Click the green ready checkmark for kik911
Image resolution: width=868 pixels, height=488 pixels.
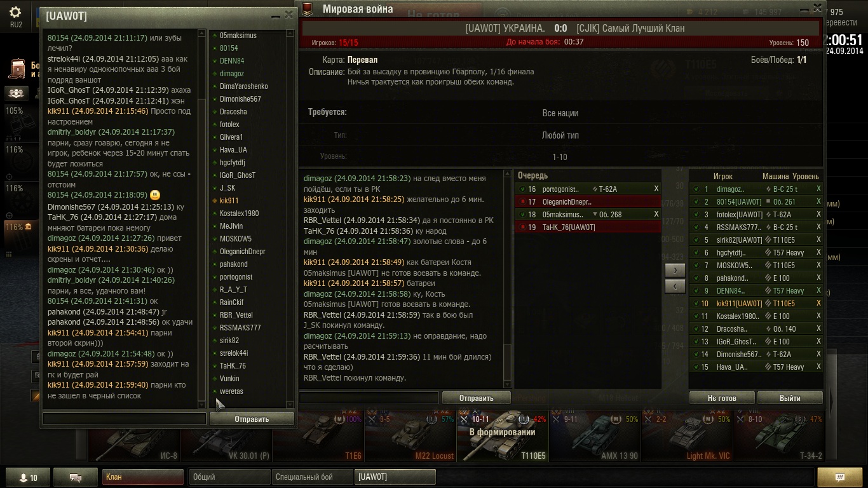(696, 303)
